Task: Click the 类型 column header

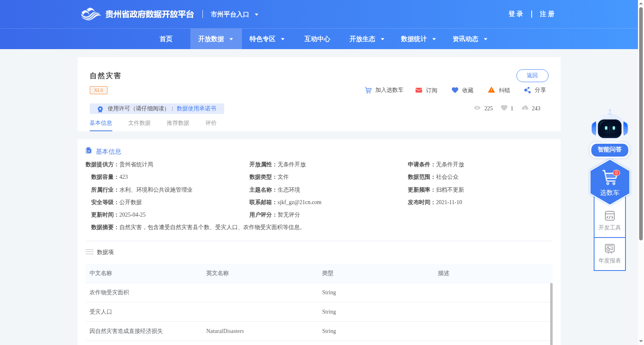Action: tap(328, 273)
